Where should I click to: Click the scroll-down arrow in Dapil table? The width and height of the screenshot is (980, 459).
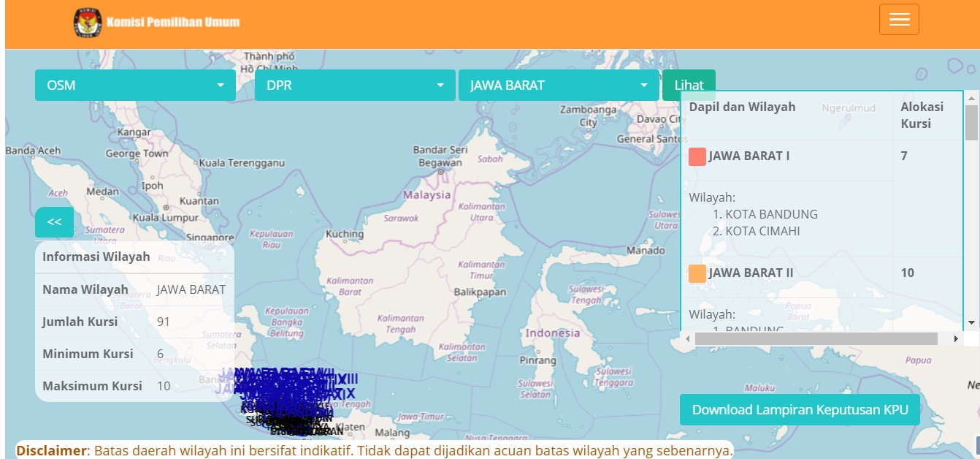click(971, 322)
